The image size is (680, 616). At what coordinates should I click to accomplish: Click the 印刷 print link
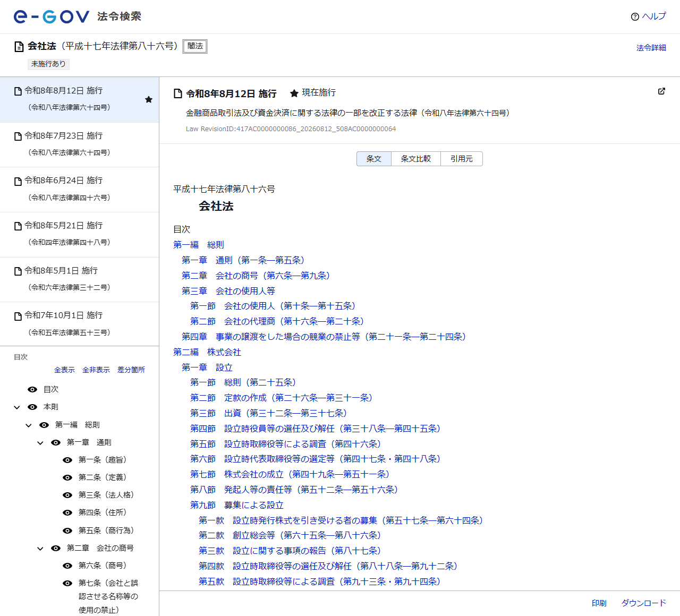[599, 603]
